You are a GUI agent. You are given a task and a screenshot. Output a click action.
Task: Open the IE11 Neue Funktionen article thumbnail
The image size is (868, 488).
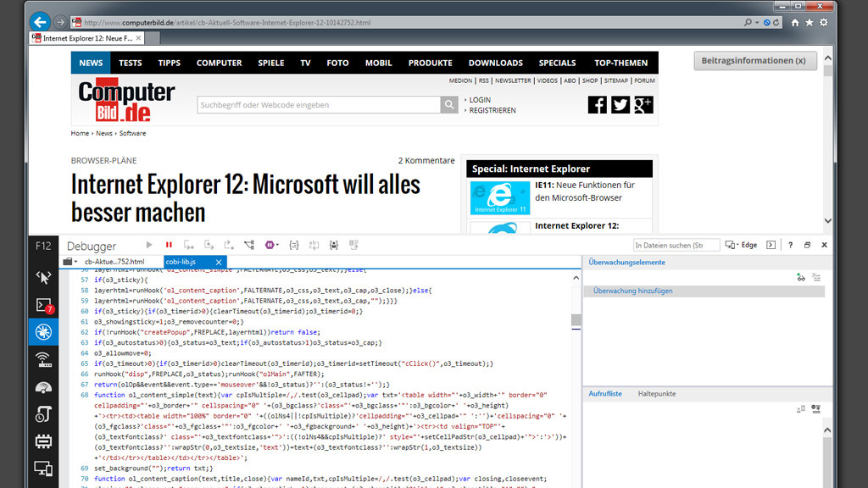click(500, 197)
